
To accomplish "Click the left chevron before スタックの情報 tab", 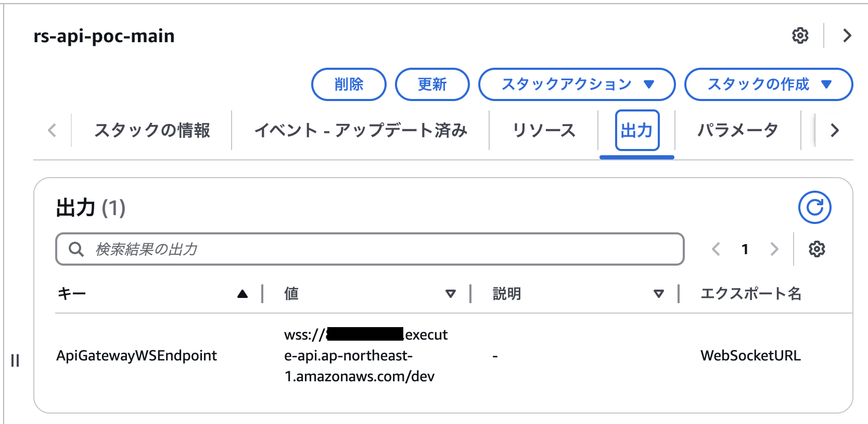I will pos(52,130).
